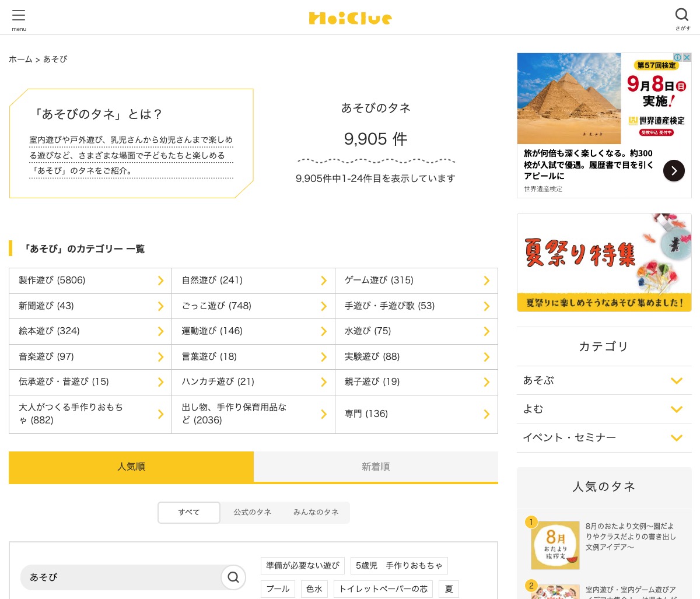Open the hamburger menu icon
700x599 pixels.
coord(19,16)
